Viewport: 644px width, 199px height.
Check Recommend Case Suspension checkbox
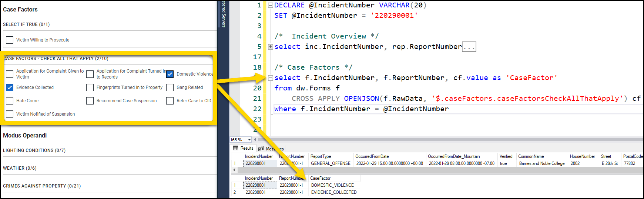pos(90,101)
